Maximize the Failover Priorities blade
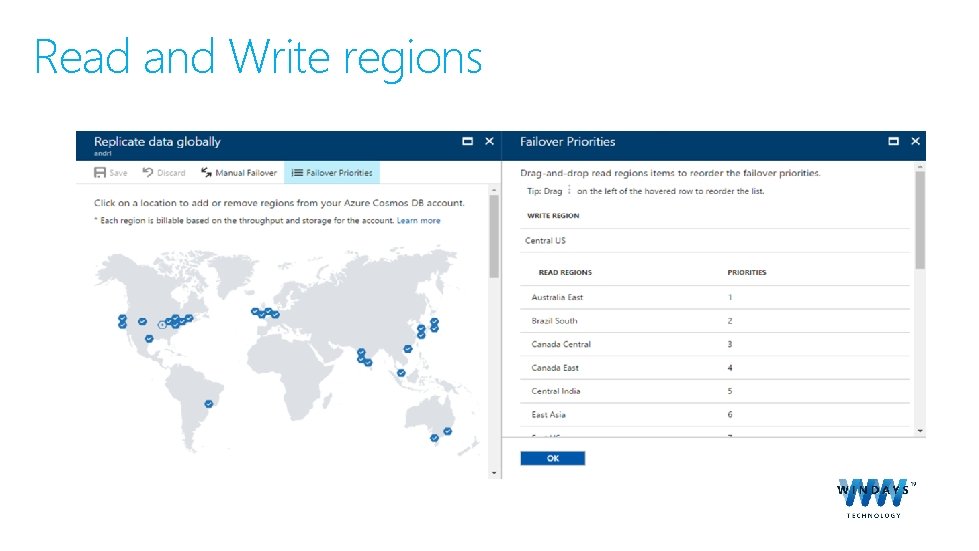 tap(893, 141)
